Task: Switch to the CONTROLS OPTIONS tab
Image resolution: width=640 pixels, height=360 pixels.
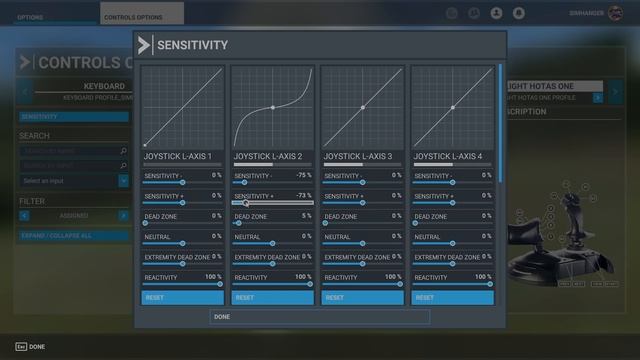Action: tap(142, 13)
